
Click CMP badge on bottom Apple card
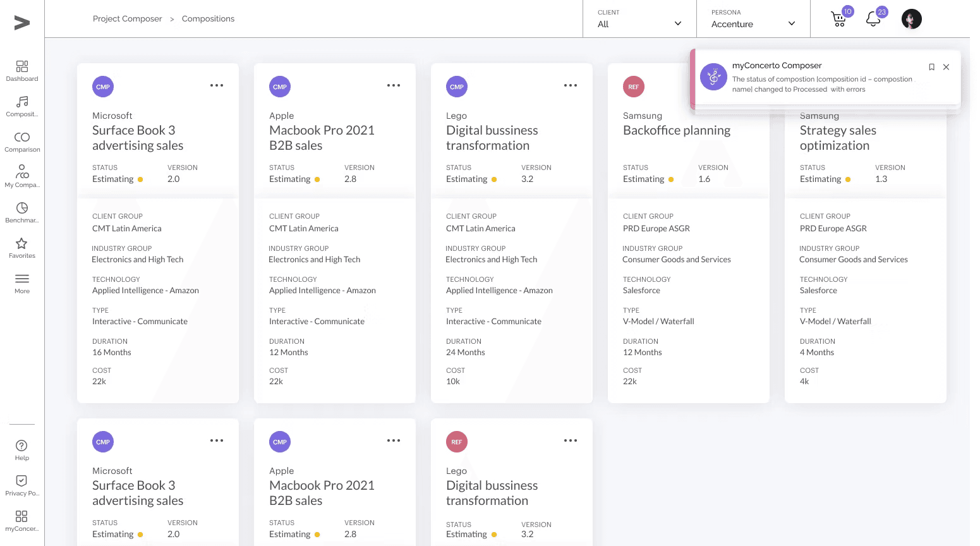click(280, 442)
